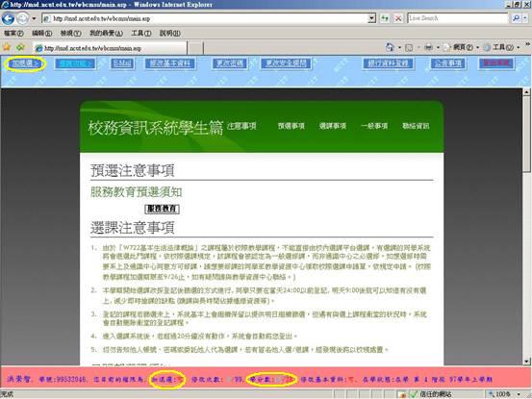Image resolution: width=532 pixels, height=399 pixels.
Task: Open the 選課事項 header link
Action: tap(333, 126)
